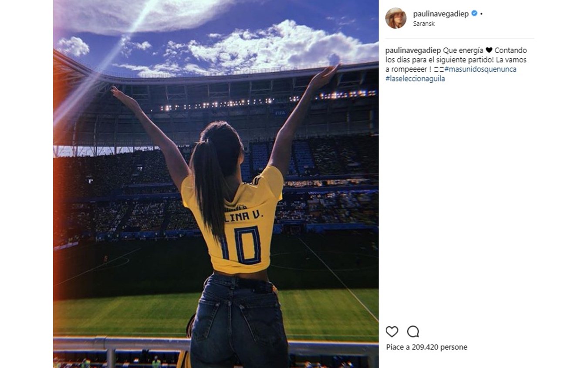View who liked via 'Piace a 209.420 persone'
Viewport: 588px width, 368px height.
[426, 347]
